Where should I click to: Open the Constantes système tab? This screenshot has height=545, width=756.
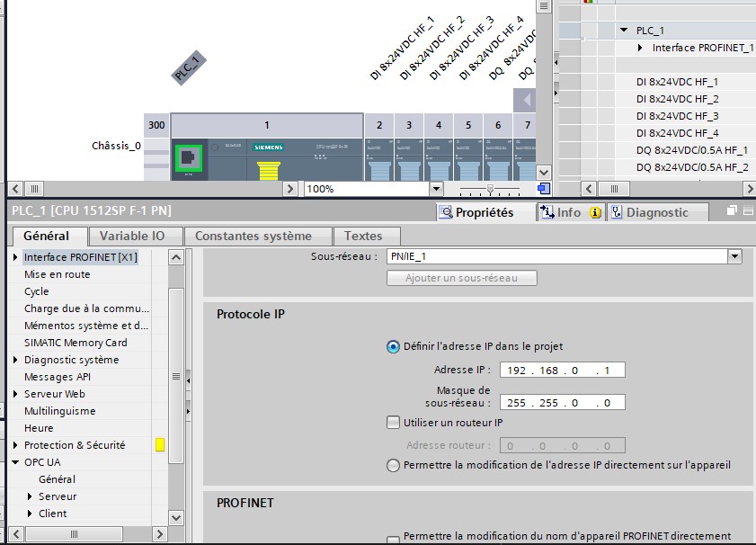(253, 236)
